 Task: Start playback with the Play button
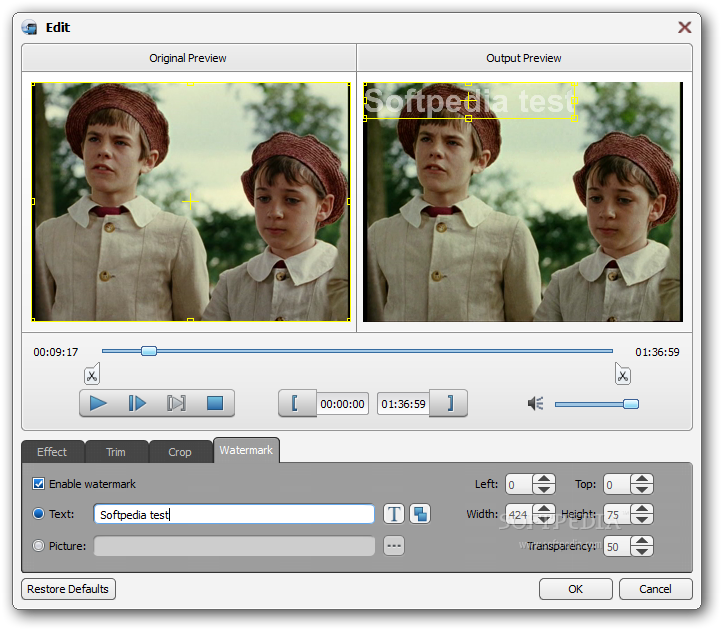click(x=98, y=403)
